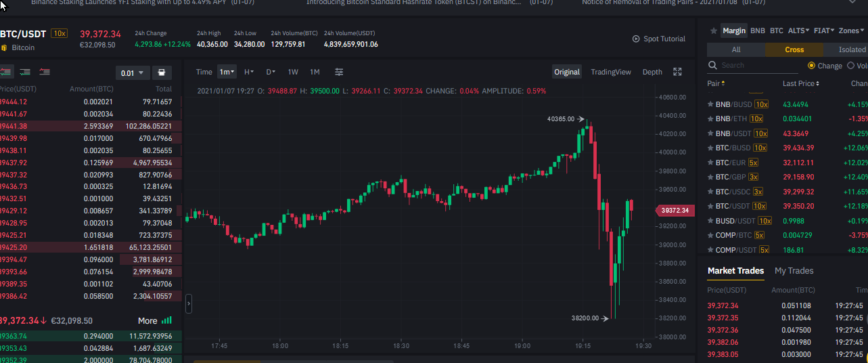Show buy orders only in order book
The height and width of the screenshot is (363, 868).
(25, 72)
